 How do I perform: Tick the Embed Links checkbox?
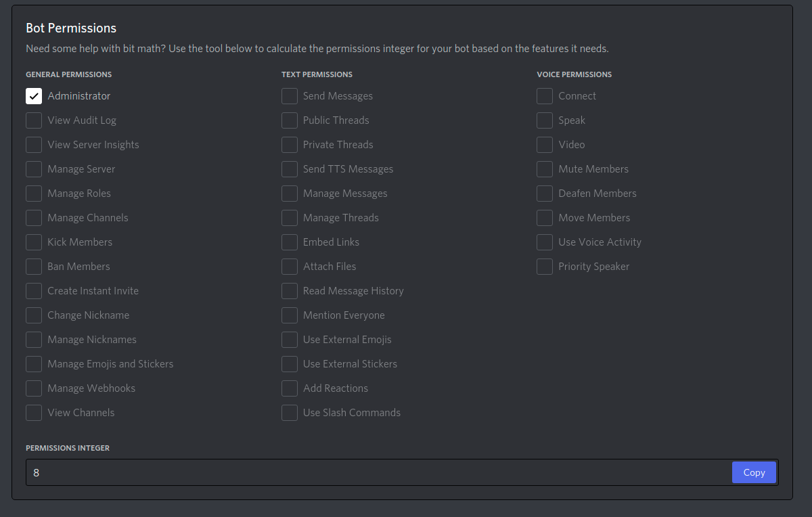(x=290, y=242)
